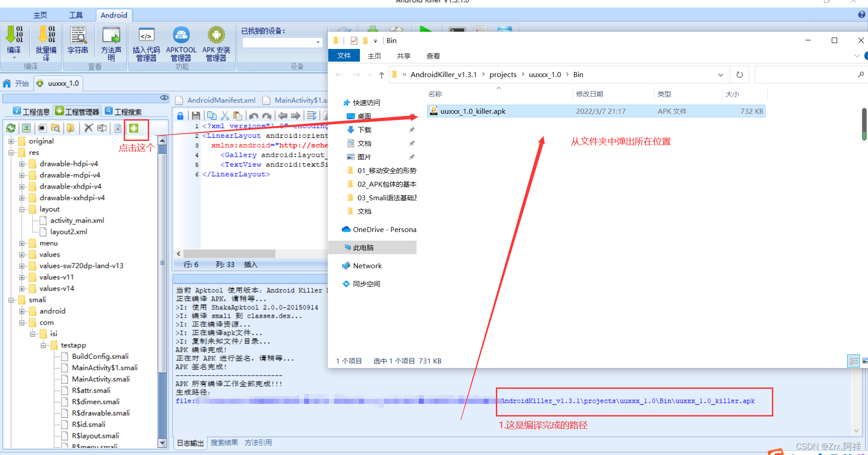Viewport: 868px width, 455px height.
Task: Switch to the 搜索结果 output tab
Action: (224, 442)
